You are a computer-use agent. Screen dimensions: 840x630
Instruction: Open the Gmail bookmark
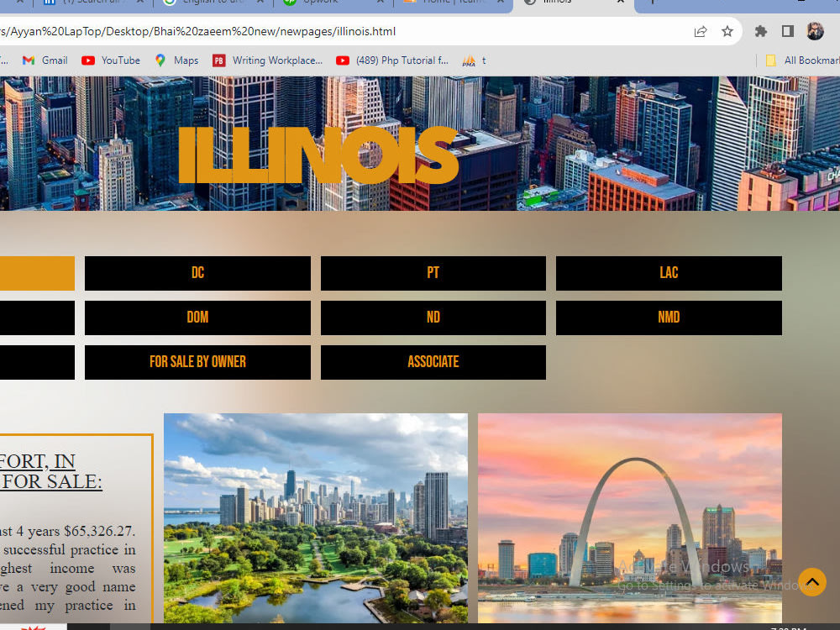coord(45,60)
